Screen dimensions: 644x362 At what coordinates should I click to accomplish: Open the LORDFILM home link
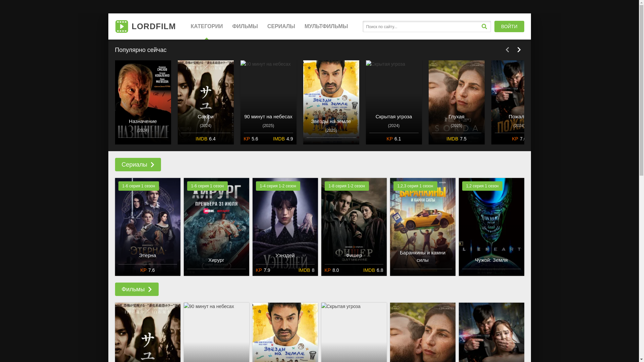pos(145,26)
